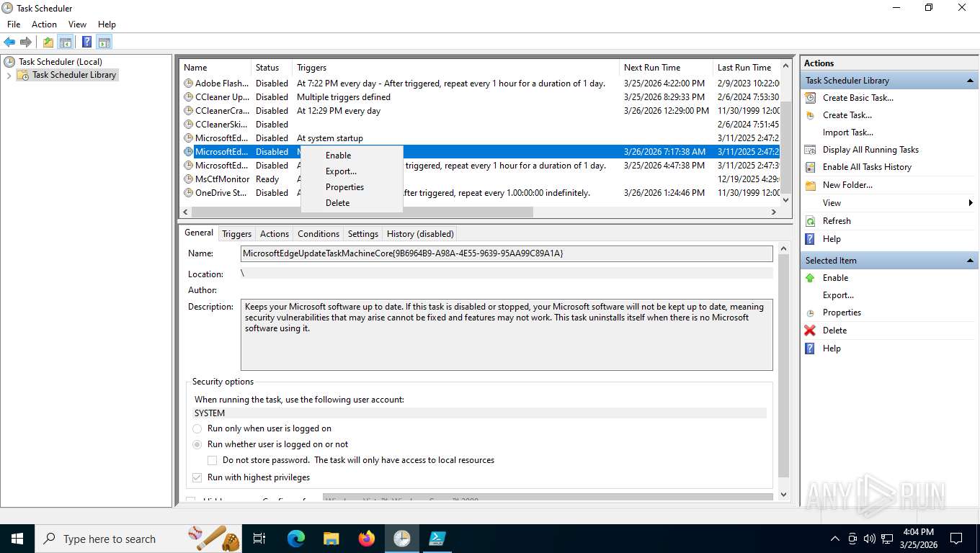Click Help under Task Scheduler Library actions
The height and width of the screenshot is (553, 980).
coord(832,239)
